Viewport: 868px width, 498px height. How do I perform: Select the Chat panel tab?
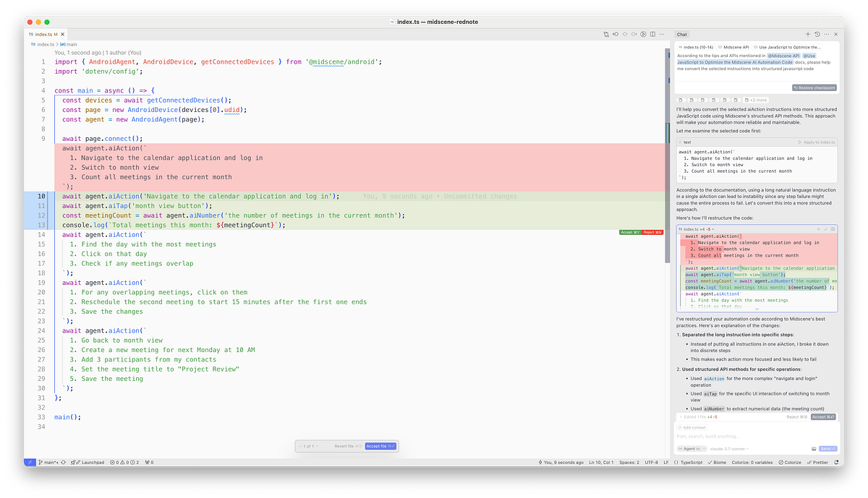(x=683, y=34)
